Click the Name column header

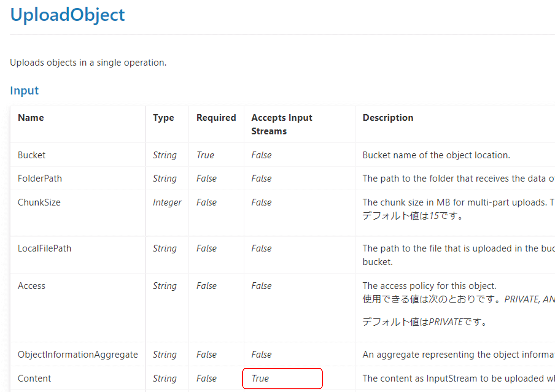pyautogui.click(x=31, y=118)
